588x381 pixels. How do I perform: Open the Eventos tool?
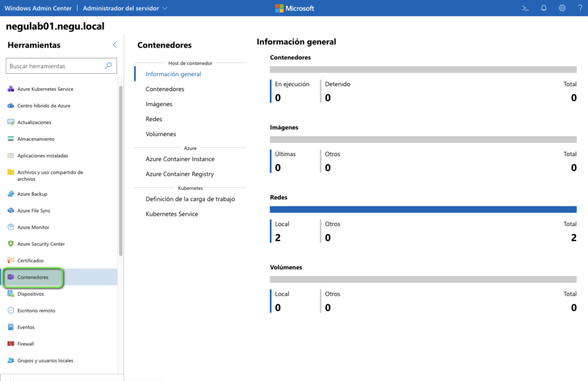click(24, 327)
